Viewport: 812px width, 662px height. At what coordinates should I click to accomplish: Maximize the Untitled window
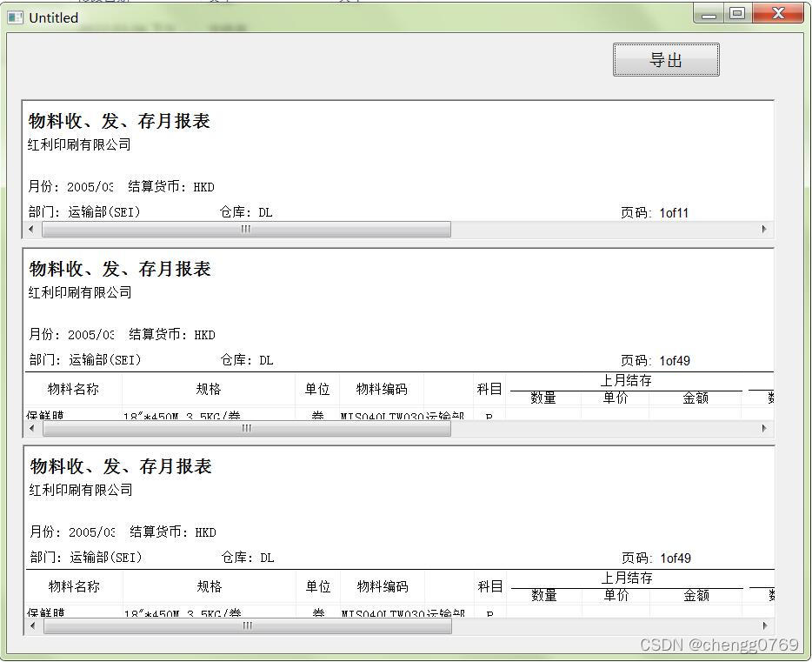pos(737,13)
